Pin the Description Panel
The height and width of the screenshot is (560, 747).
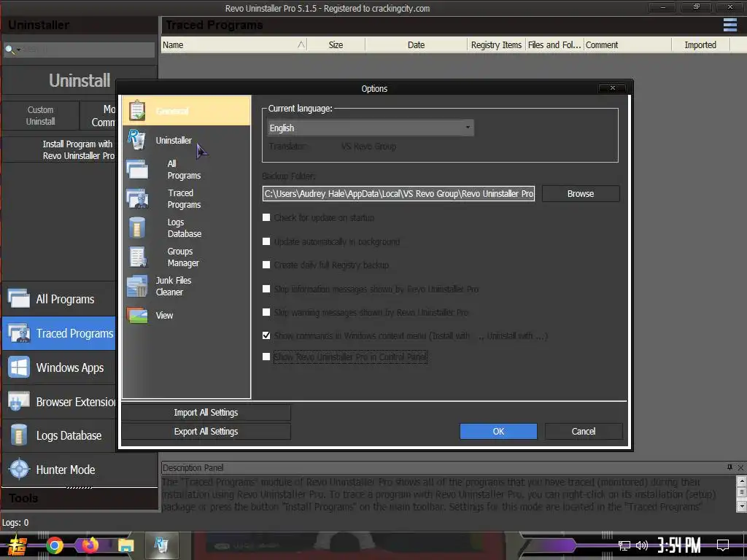[729, 467]
